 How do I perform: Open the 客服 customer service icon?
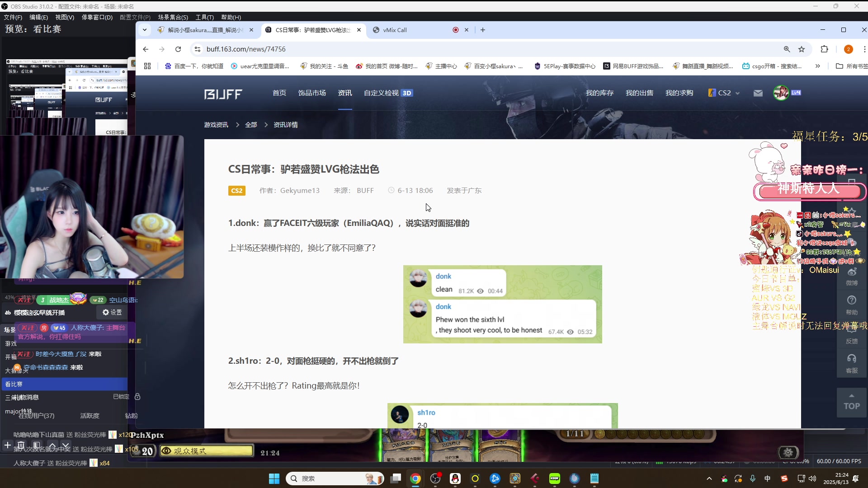[852, 364]
